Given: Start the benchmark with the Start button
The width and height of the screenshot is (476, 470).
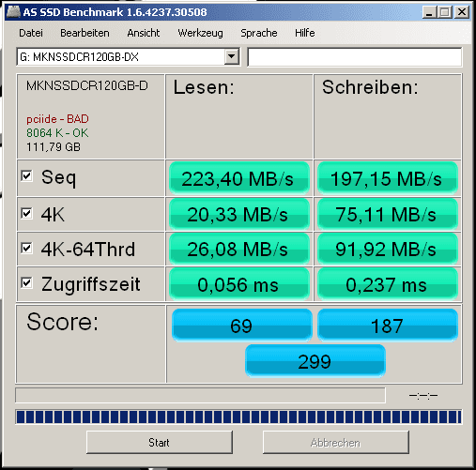Looking at the screenshot, I should [x=160, y=442].
